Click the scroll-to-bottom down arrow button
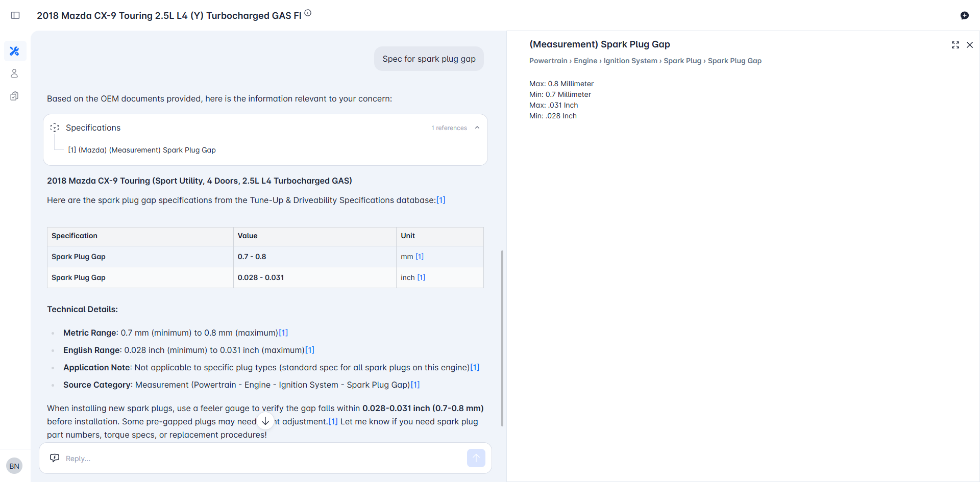The height and width of the screenshot is (482, 980). (x=265, y=421)
